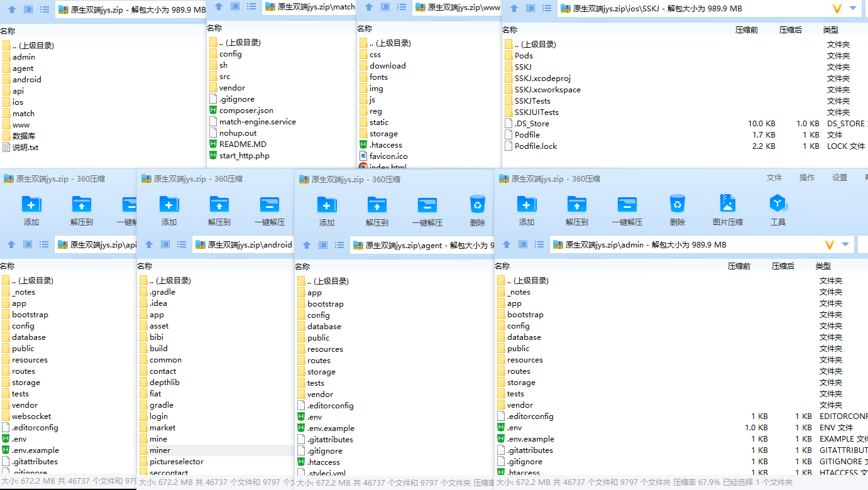This screenshot has height=490, width=868.
Task: Open the 设置 menu
Action: point(840,178)
